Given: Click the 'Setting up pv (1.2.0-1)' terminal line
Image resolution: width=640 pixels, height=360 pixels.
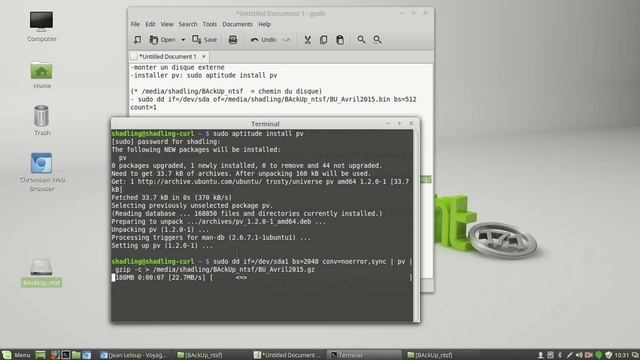Looking at the screenshot, I should click(x=162, y=245).
